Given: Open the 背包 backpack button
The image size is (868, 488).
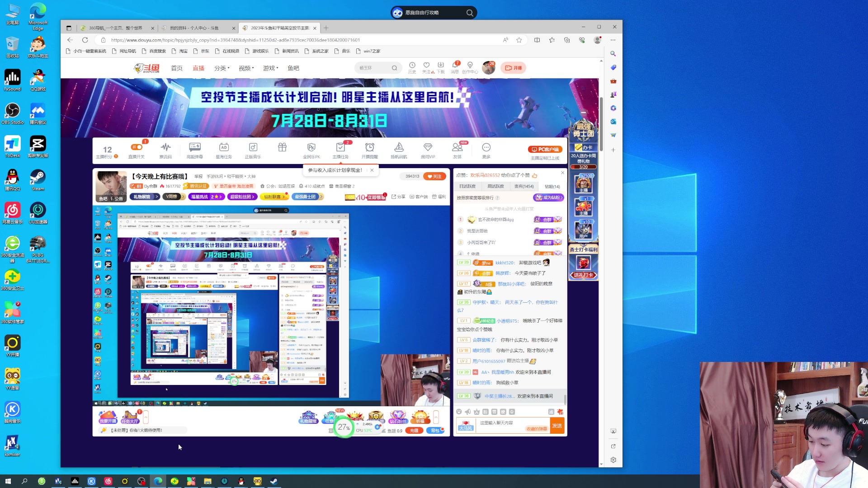Looking at the screenshot, I should [x=435, y=431].
